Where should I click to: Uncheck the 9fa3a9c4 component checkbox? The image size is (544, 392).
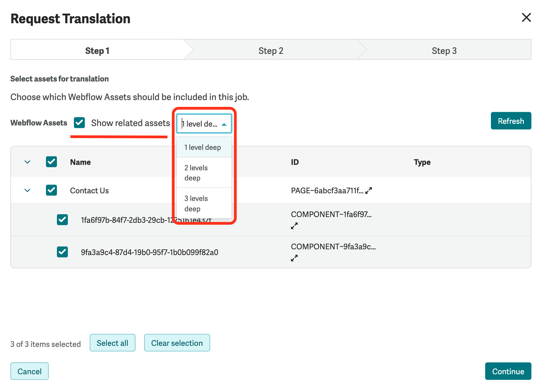pyautogui.click(x=62, y=252)
